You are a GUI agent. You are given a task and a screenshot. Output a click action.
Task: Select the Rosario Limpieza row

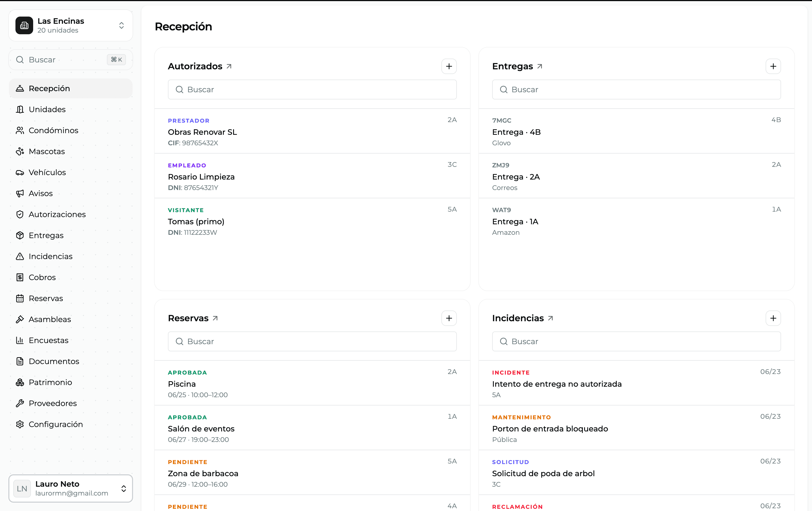312,176
